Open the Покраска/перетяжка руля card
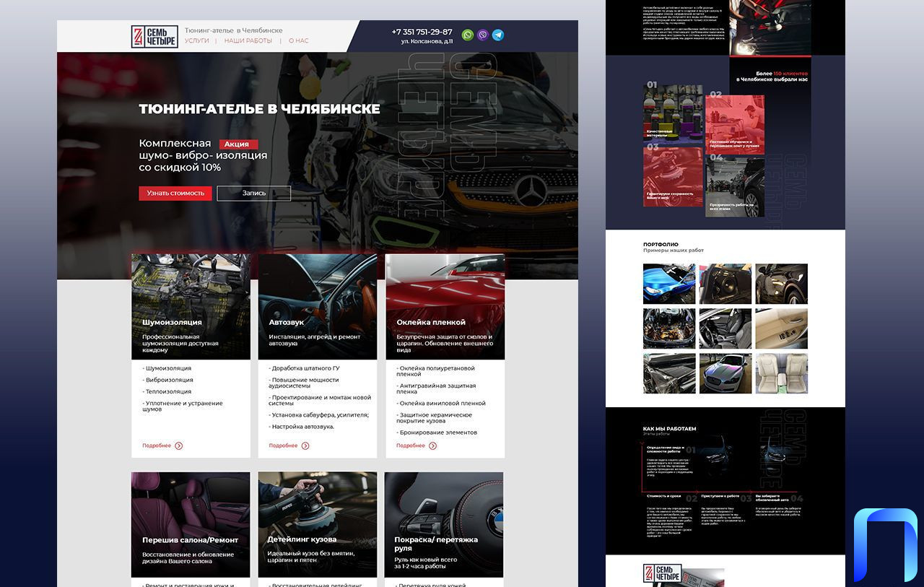 [x=444, y=524]
